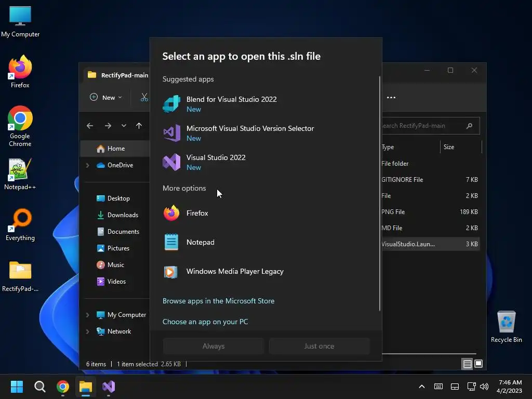Go forward with Explorer's forward arrow
This screenshot has width=532, height=399.
tap(108, 126)
